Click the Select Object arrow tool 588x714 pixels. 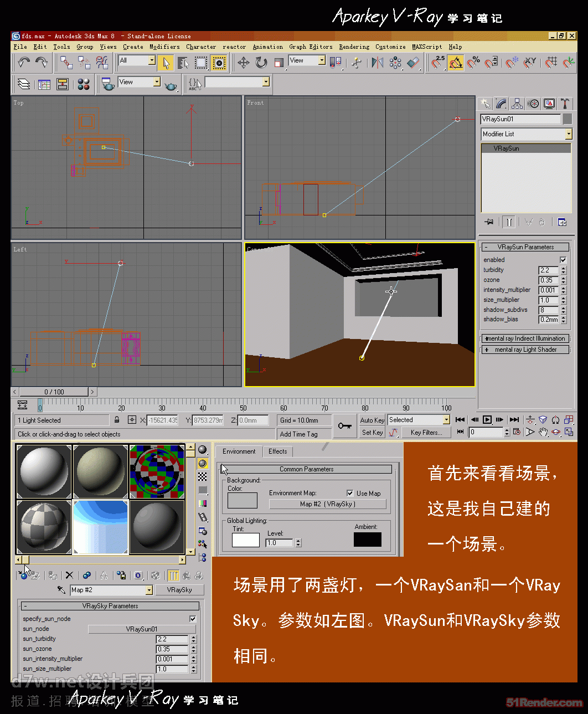click(x=165, y=63)
